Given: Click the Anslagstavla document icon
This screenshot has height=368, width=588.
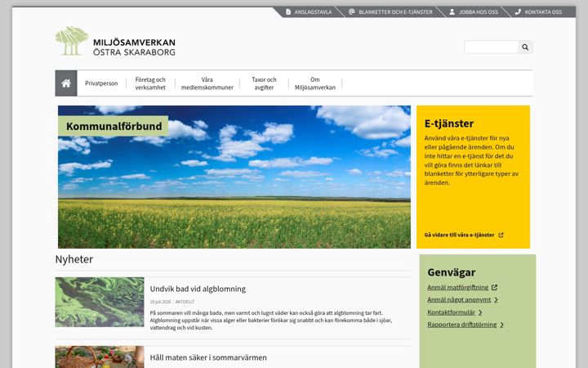Looking at the screenshot, I should tap(288, 12).
